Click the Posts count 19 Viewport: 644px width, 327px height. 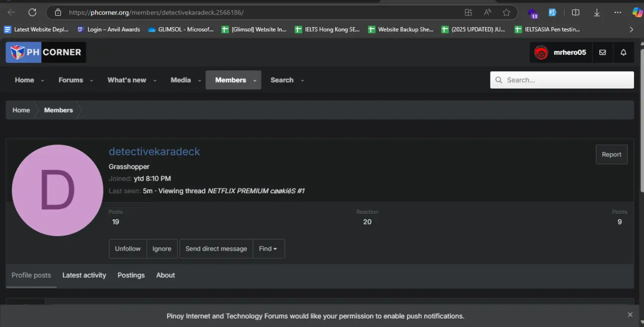pos(115,222)
